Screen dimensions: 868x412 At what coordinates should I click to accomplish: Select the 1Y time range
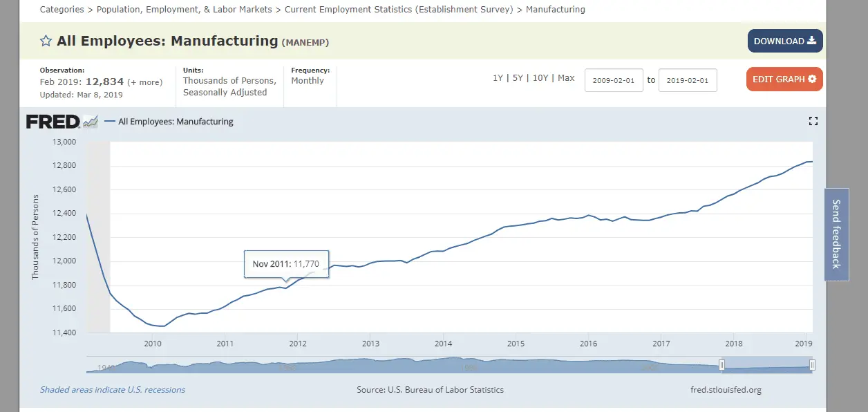[498, 78]
